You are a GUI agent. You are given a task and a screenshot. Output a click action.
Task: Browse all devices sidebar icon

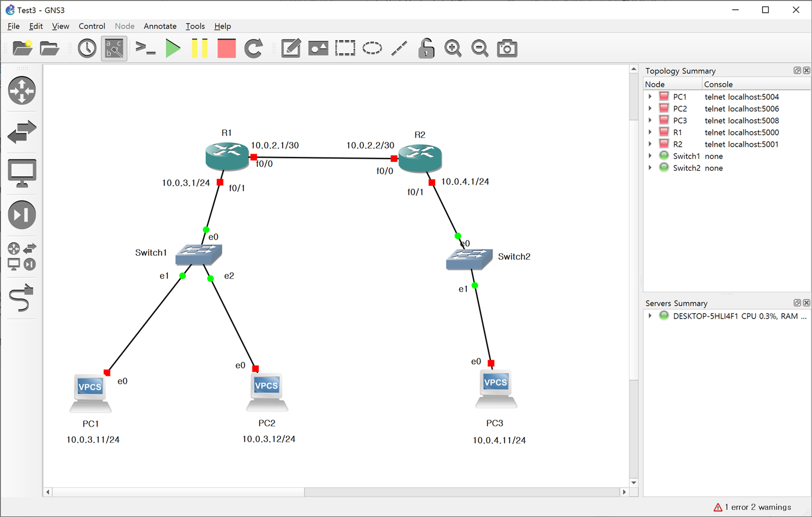[x=22, y=256]
